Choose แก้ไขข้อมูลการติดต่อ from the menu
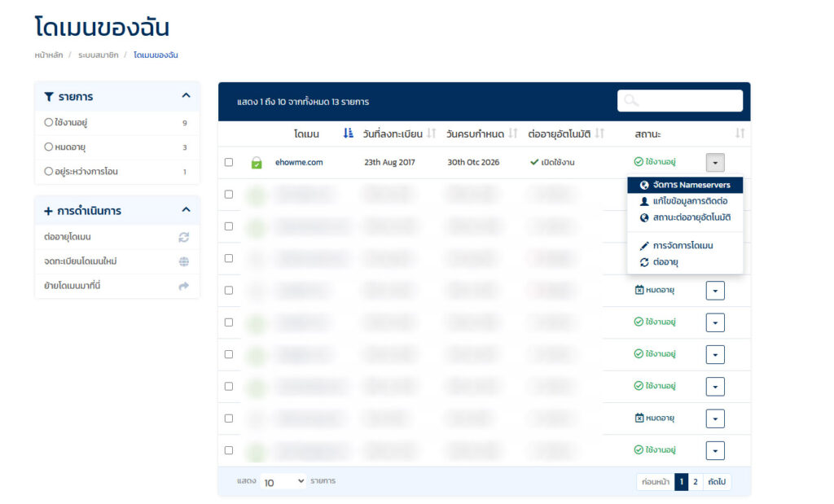This screenshot has height=504, width=834. (x=685, y=201)
